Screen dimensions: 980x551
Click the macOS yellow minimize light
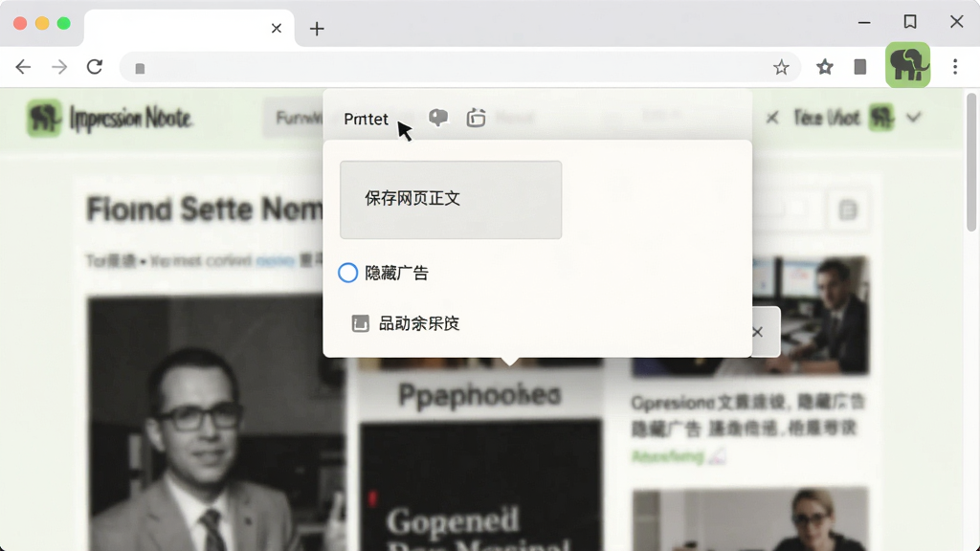coord(42,23)
